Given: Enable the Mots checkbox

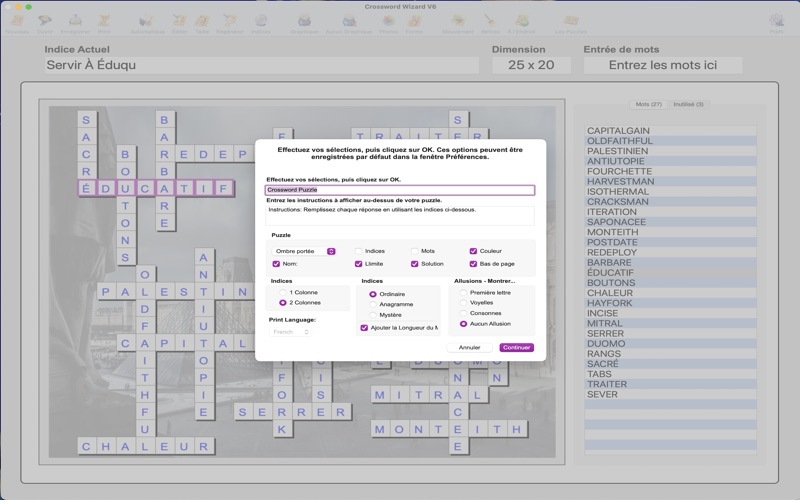Looking at the screenshot, I should point(415,251).
